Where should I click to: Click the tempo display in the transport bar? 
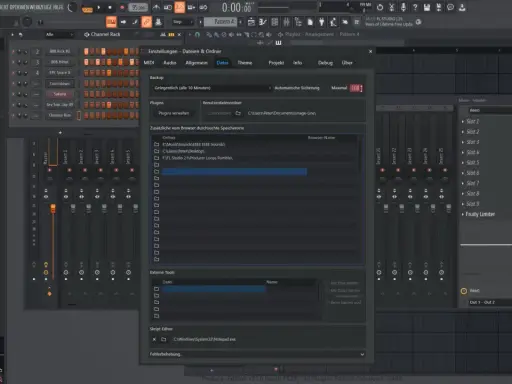tap(138, 7)
